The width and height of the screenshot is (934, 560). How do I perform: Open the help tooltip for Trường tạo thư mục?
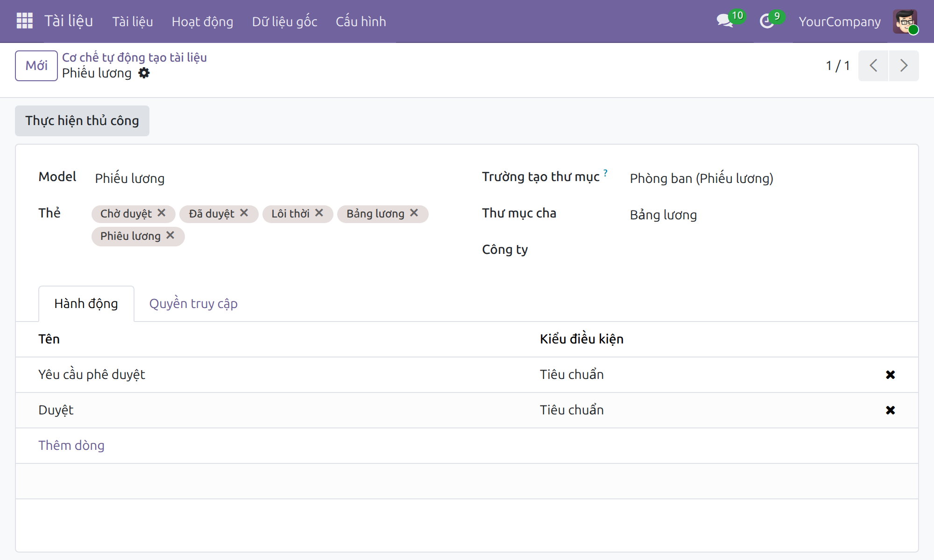[x=605, y=173]
